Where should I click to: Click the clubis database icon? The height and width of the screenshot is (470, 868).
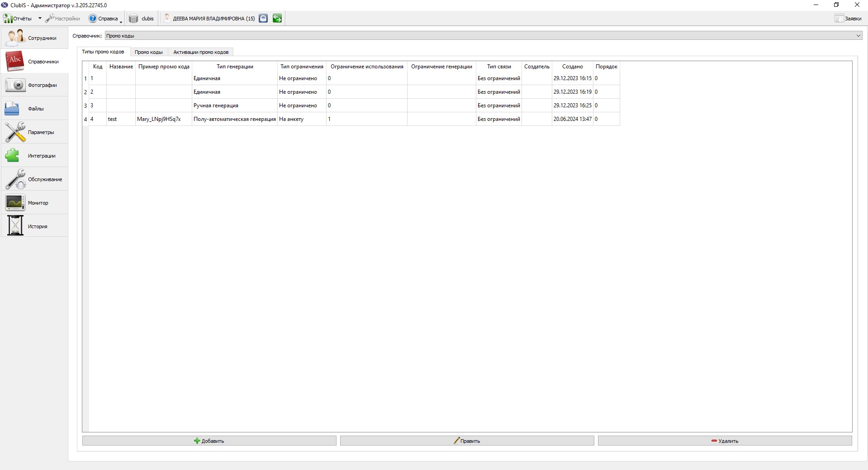pos(133,19)
